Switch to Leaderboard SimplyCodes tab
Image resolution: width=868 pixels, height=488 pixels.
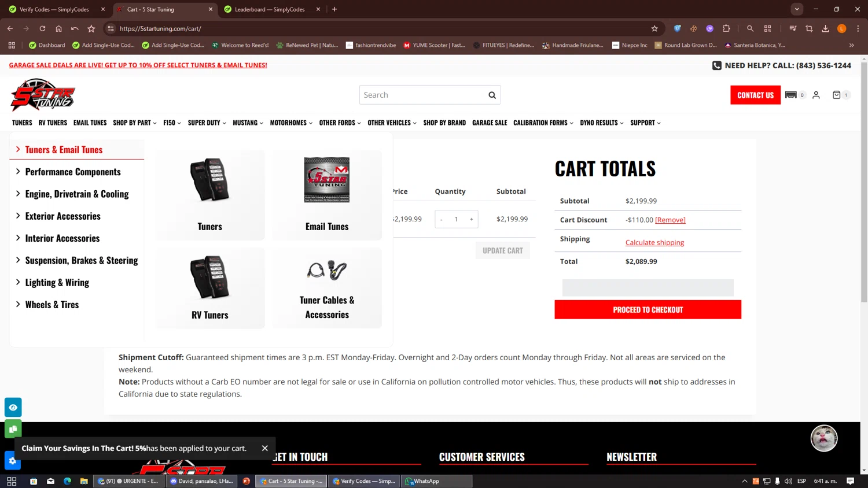(271, 9)
